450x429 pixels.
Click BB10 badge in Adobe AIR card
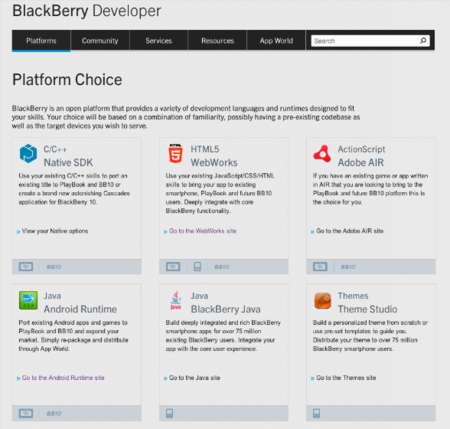click(348, 267)
